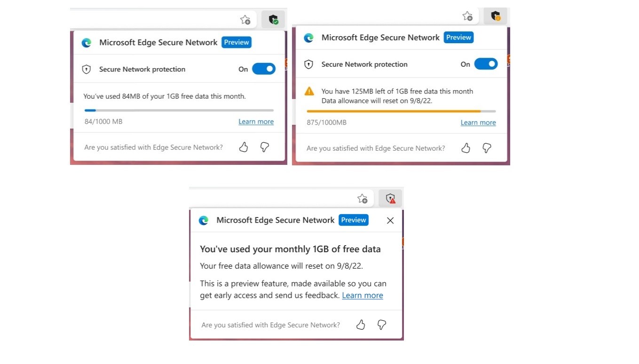Close the monthly data used-up popup

[390, 220]
